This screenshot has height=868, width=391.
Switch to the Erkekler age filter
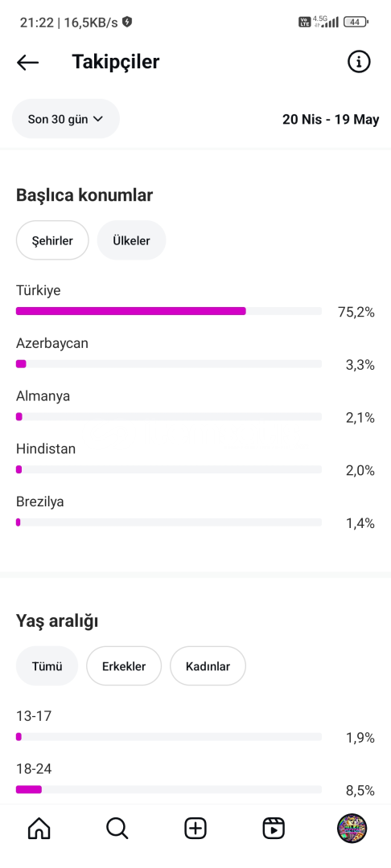pyautogui.click(x=124, y=666)
